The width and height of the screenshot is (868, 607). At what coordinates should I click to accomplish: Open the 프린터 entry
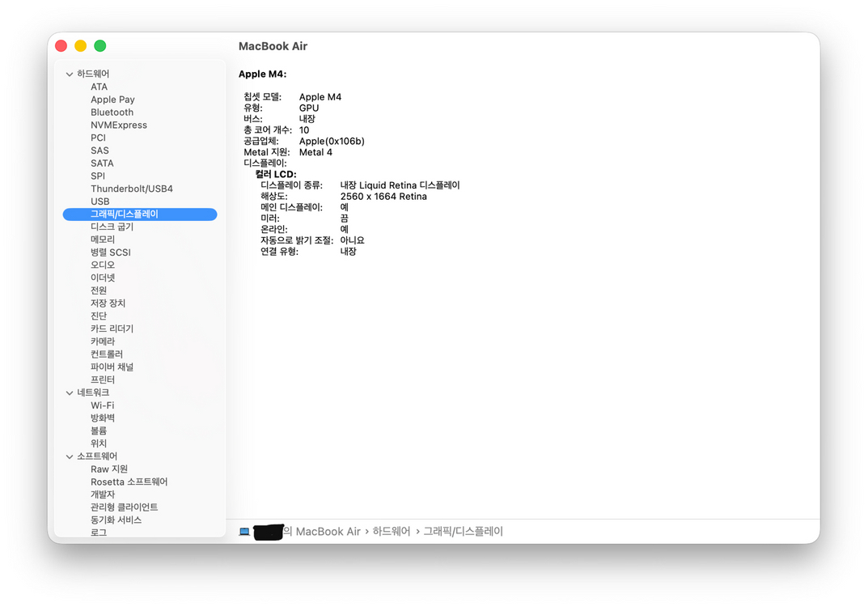[103, 380]
